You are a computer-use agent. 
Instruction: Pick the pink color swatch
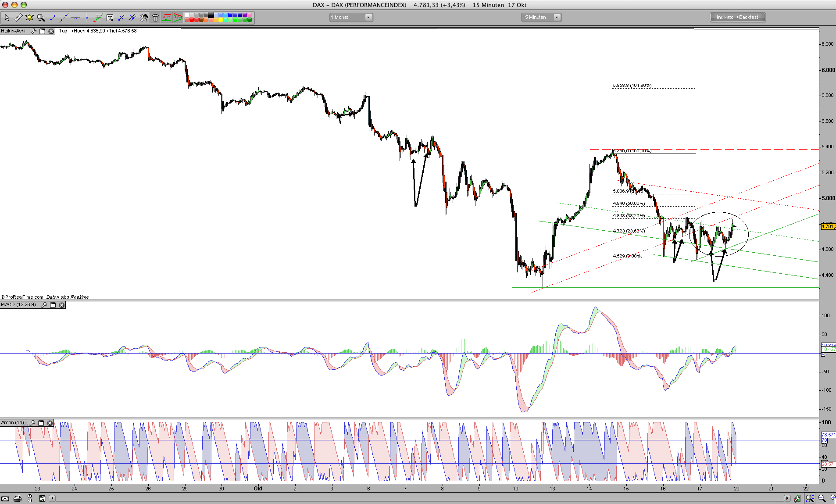250,15
